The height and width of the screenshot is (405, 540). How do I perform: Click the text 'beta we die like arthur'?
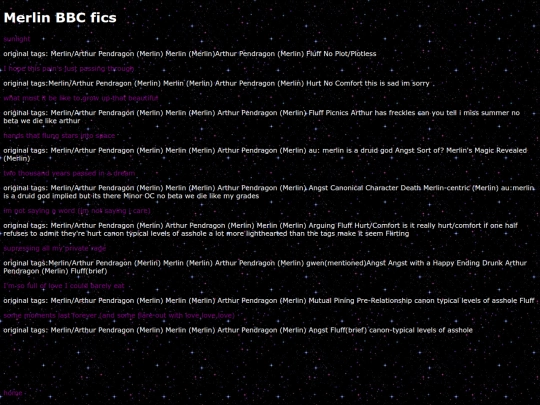pos(42,121)
